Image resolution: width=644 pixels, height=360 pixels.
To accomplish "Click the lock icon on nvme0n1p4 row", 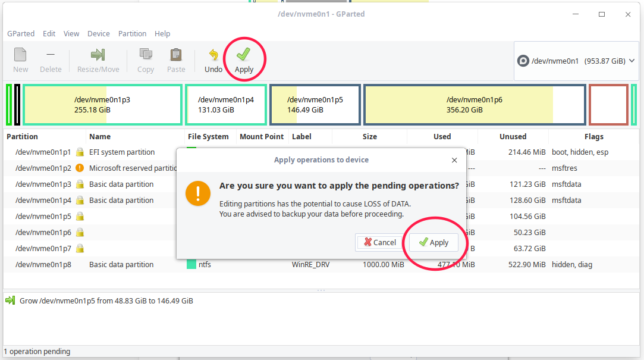I will pos(80,200).
